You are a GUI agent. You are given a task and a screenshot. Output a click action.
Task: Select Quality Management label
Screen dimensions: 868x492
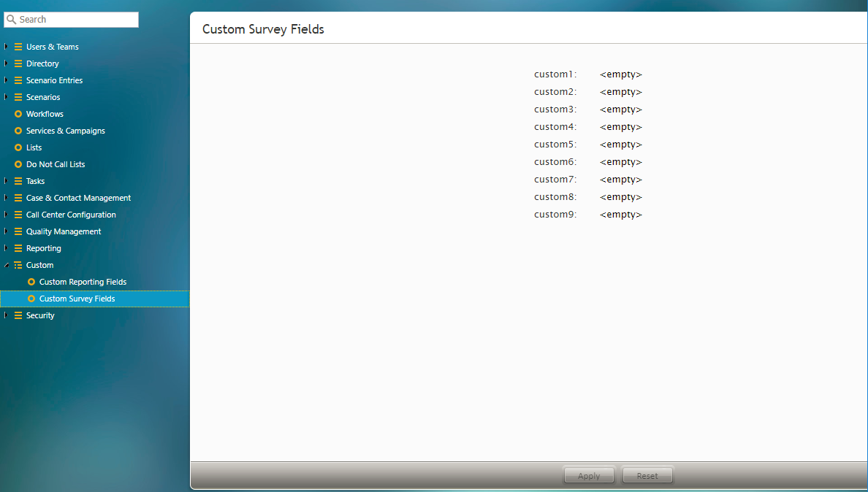click(64, 231)
